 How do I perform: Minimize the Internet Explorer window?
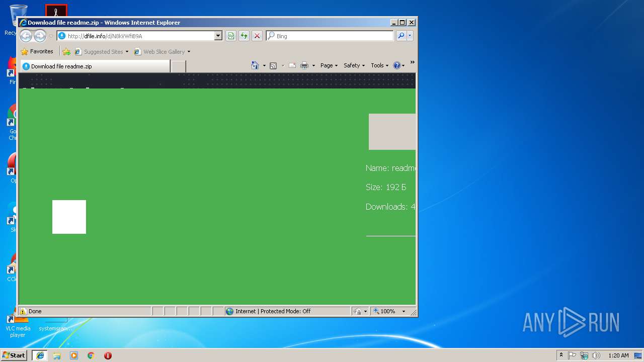pos(394,23)
